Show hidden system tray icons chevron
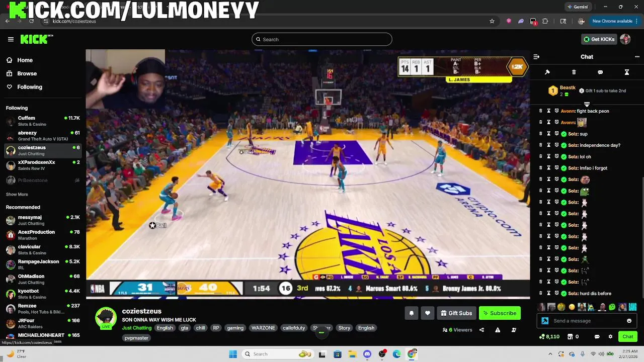Image resolution: width=644 pixels, height=362 pixels. pos(551,354)
